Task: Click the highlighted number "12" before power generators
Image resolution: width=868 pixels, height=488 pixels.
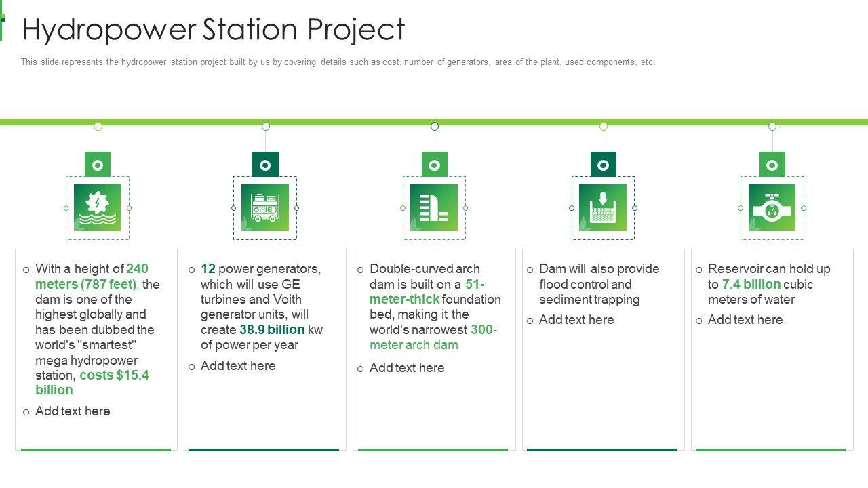Action: click(208, 269)
